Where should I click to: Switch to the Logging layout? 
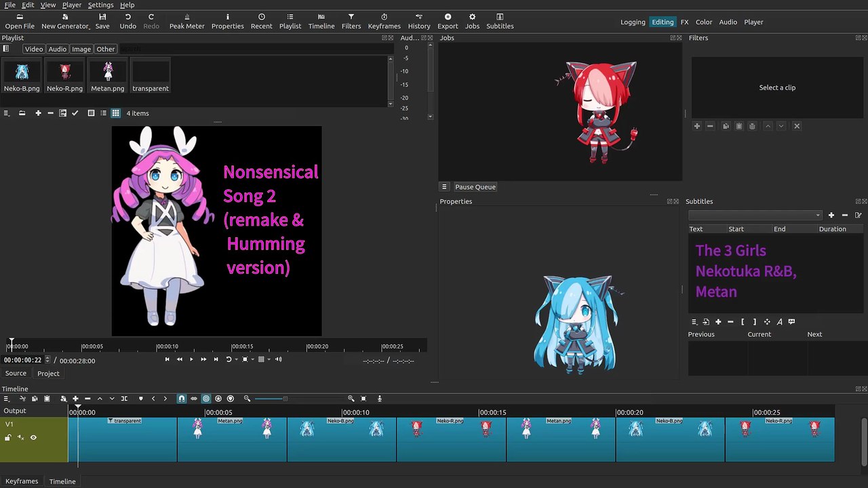[x=633, y=22]
